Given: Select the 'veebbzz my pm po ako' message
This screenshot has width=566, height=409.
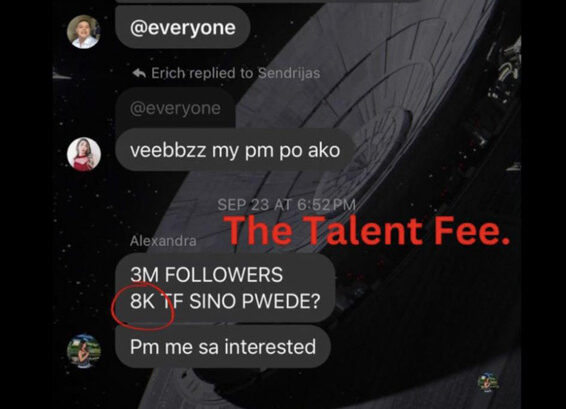Looking at the screenshot, I should pyautogui.click(x=235, y=150).
